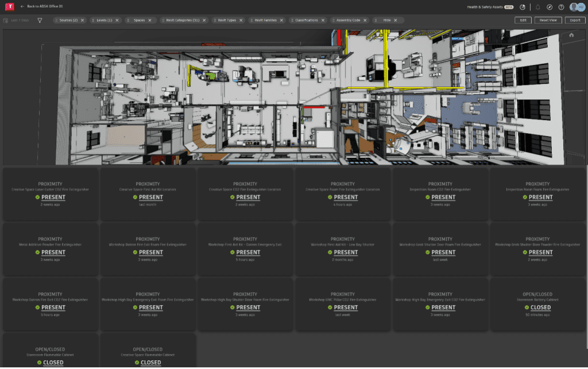Image resolution: width=588 pixels, height=369 pixels.
Task: Open the help question mark icon
Action: pos(561,7)
